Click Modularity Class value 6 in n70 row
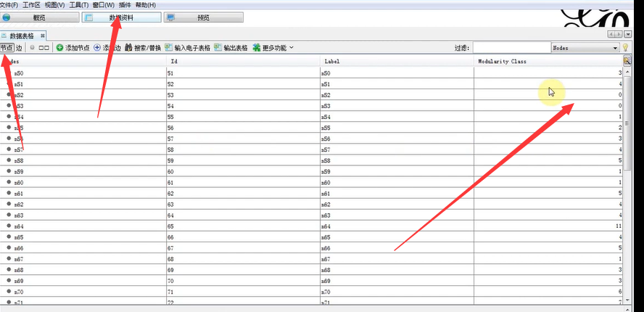Image resolution: width=644 pixels, height=312 pixels. pyautogui.click(x=548, y=292)
